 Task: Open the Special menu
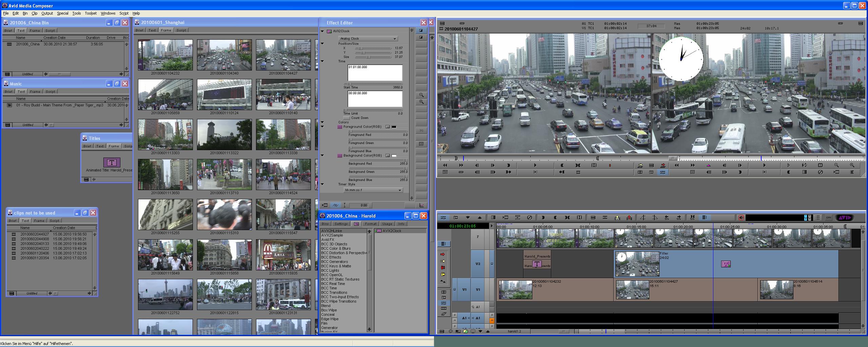pyautogui.click(x=62, y=13)
